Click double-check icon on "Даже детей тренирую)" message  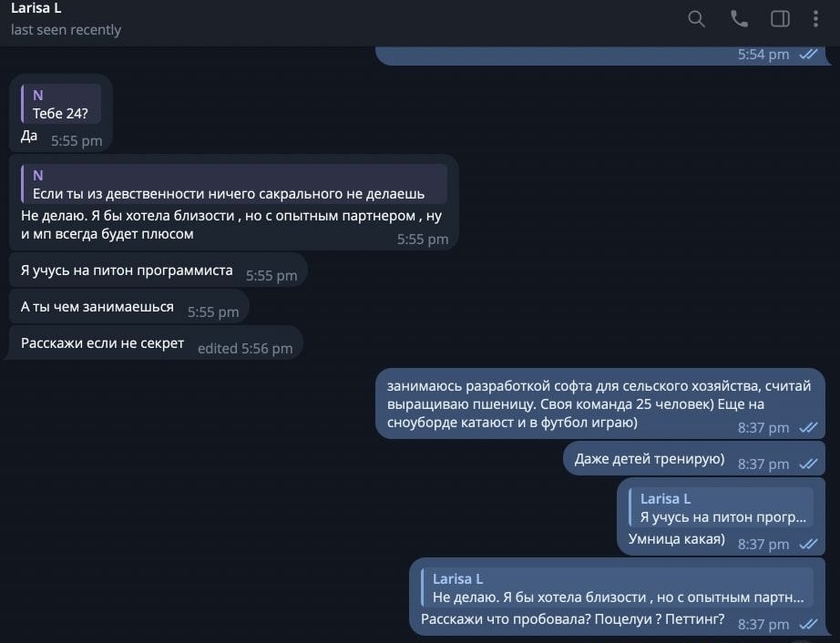(808, 464)
